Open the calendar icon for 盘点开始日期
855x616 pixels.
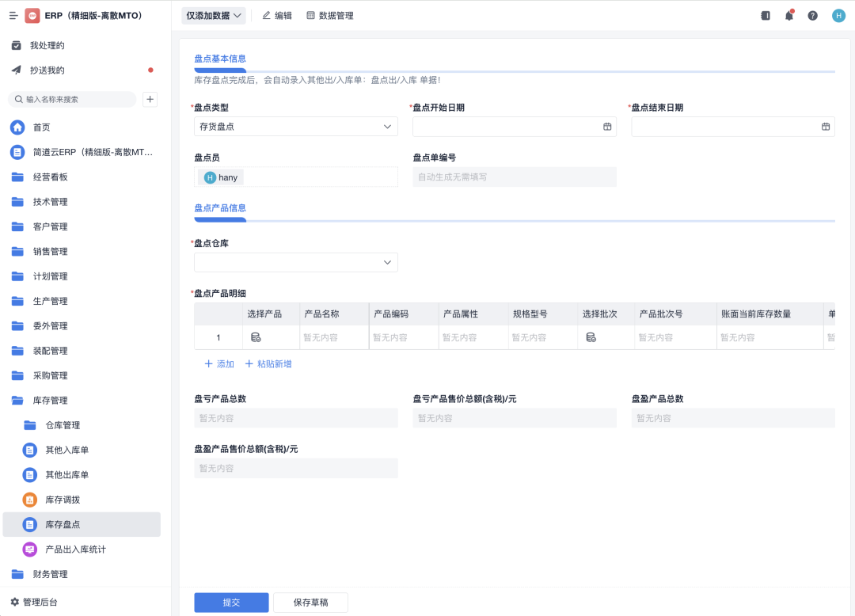tap(607, 127)
